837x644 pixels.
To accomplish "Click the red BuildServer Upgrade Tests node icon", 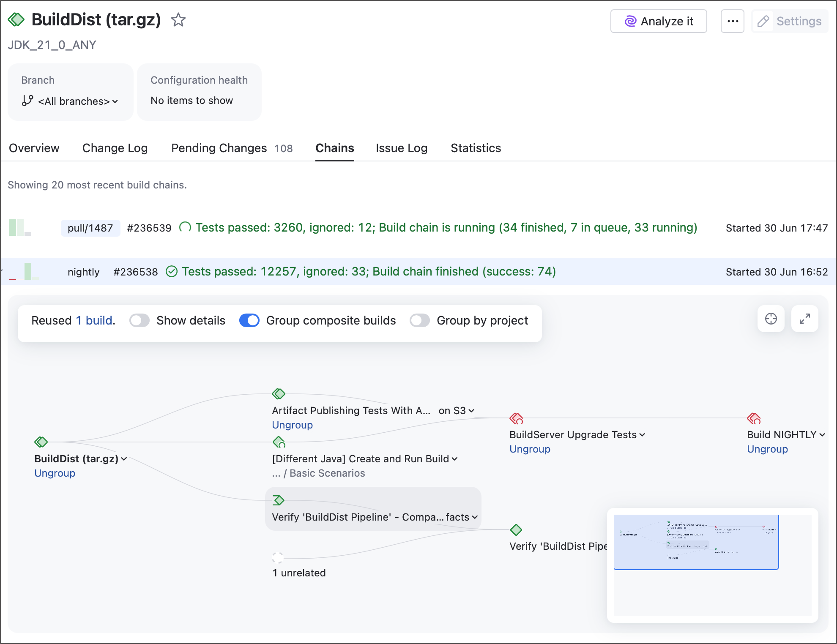I will pyautogui.click(x=517, y=418).
